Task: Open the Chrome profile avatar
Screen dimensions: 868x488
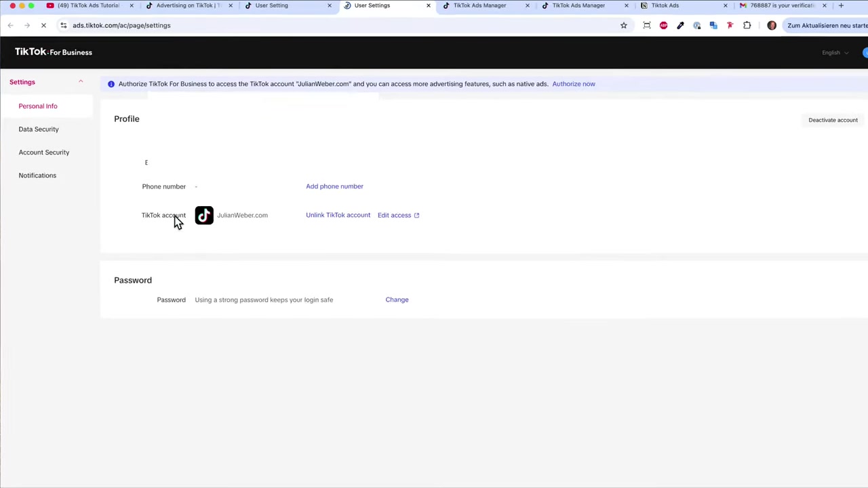Action: (772, 26)
